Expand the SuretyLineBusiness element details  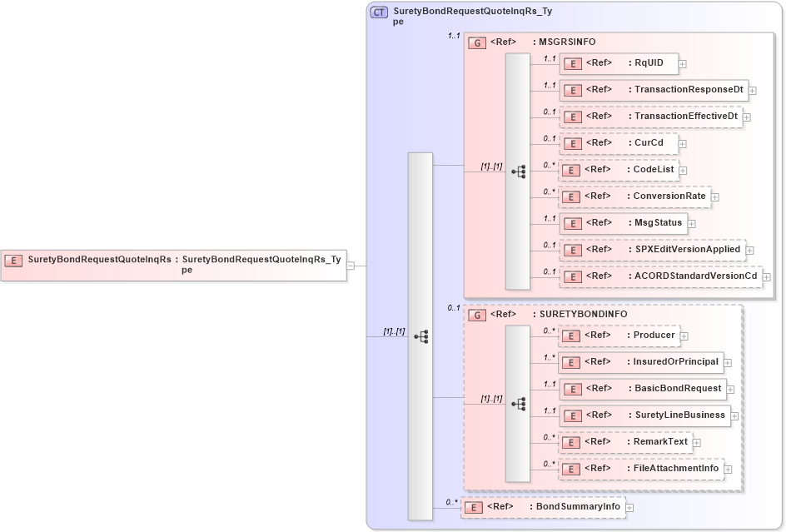tap(734, 415)
